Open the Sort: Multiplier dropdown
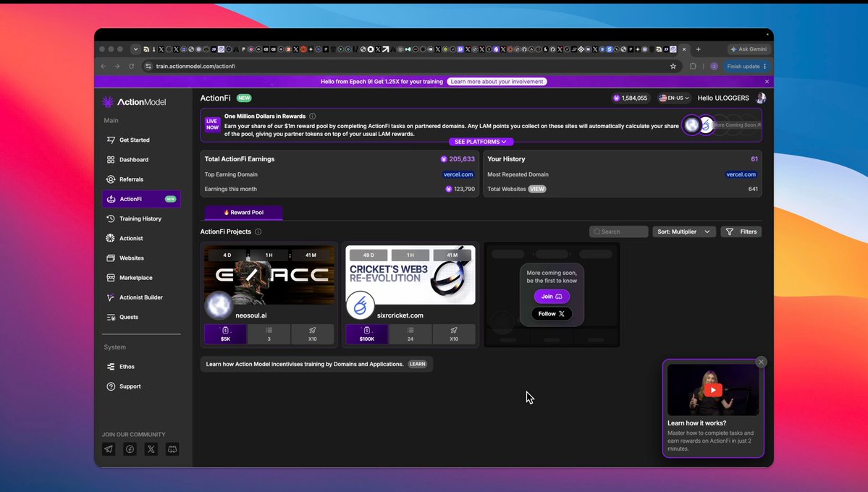The image size is (868, 492). click(x=683, y=232)
